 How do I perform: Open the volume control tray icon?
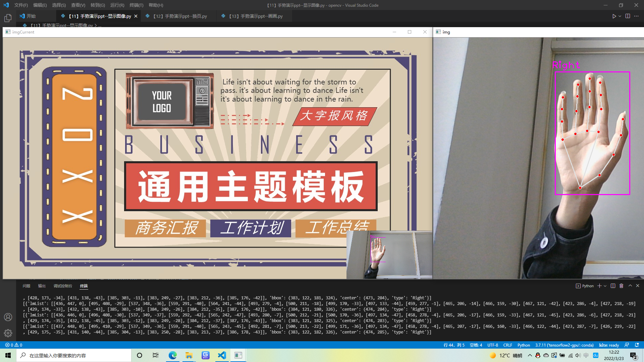[x=578, y=355]
